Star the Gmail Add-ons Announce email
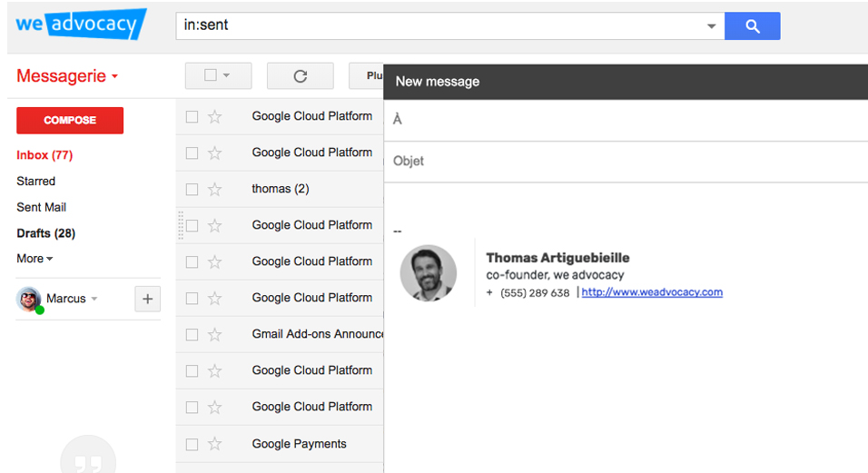868x473 pixels. click(x=215, y=334)
